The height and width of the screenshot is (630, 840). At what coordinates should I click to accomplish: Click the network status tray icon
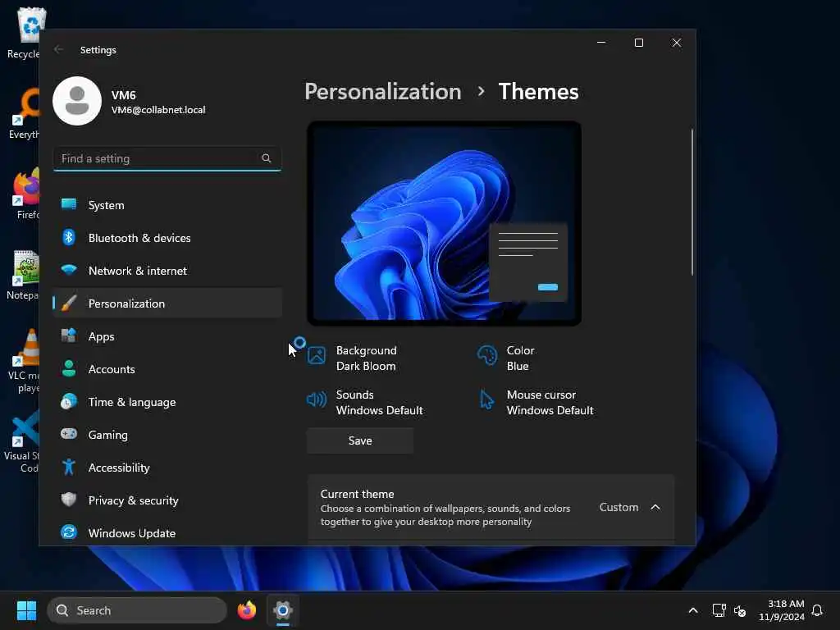719,610
